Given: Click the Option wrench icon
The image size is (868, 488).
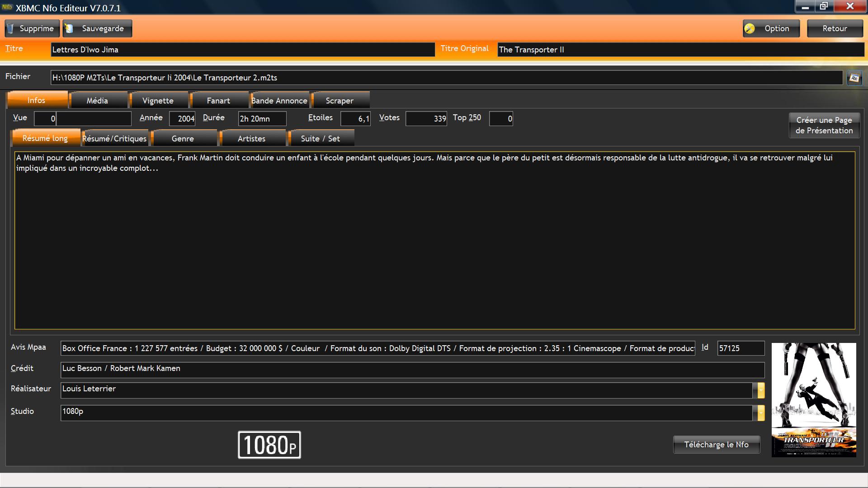Looking at the screenshot, I should tap(750, 28).
